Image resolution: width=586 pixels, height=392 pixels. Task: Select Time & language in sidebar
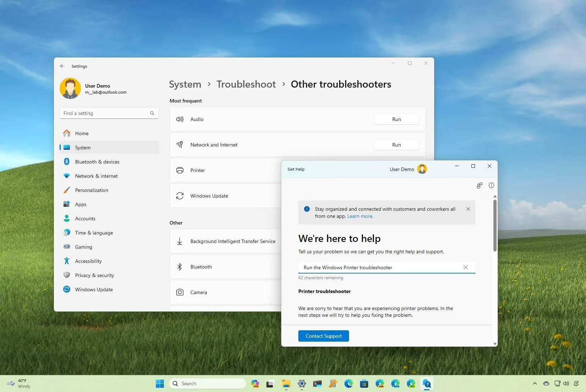pos(109,233)
